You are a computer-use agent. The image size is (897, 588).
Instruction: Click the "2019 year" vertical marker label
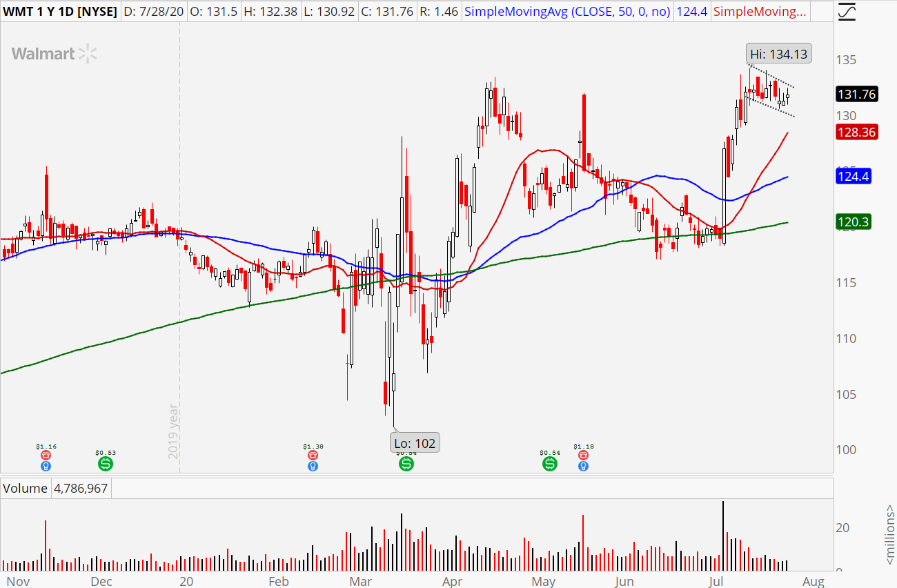tap(172, 431)
